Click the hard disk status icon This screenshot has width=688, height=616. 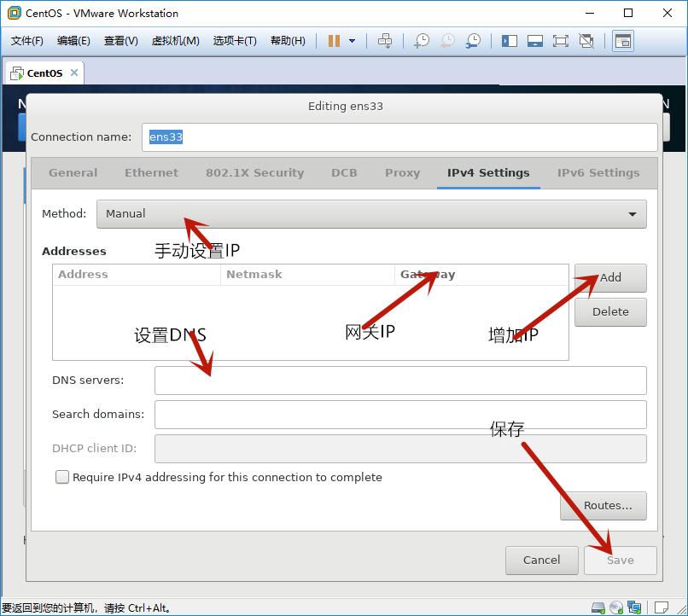pos(598,607)
